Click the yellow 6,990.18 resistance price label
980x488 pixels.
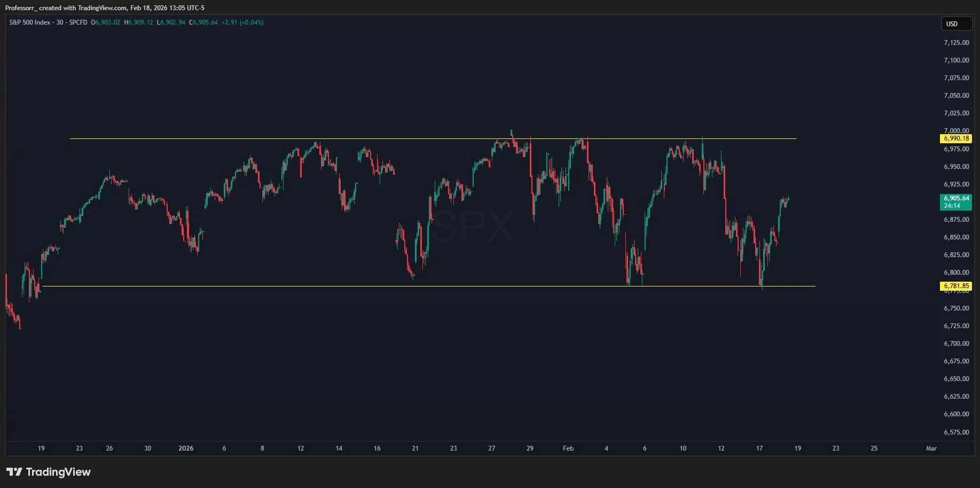(x=956, y=138)
